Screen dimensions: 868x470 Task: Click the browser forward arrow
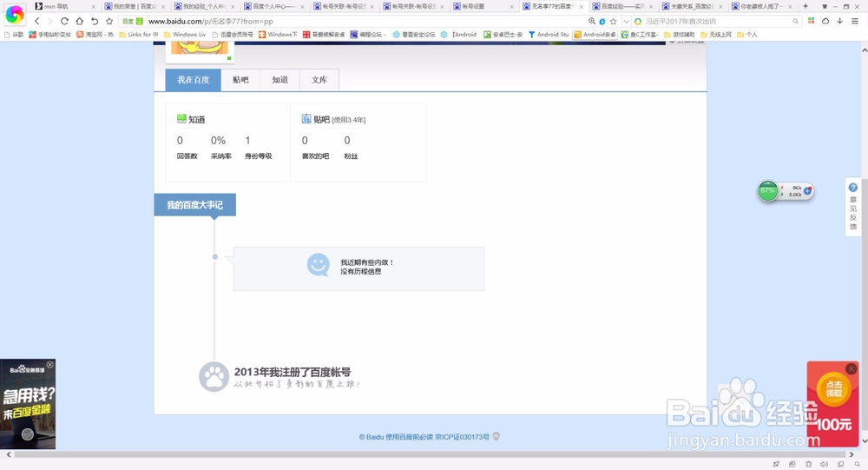click(49, 21)
